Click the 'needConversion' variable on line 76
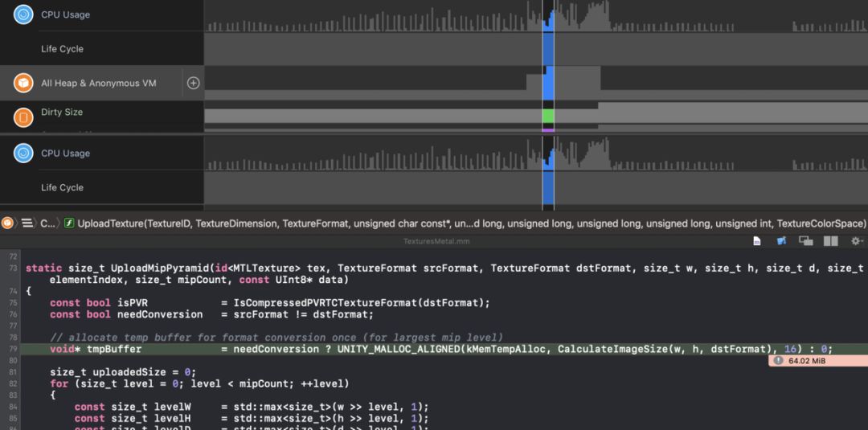The image size is (868, 430). click(x=159, y=314)
